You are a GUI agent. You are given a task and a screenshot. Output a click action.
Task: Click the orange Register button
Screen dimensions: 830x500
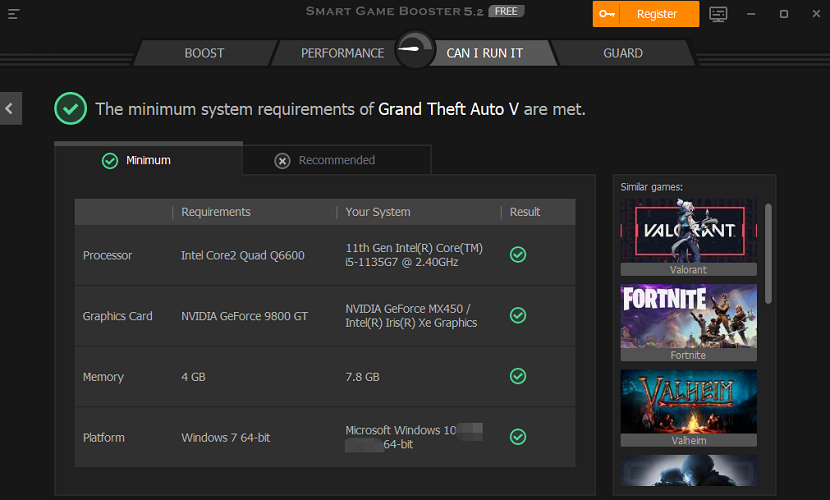click(646, 14)
